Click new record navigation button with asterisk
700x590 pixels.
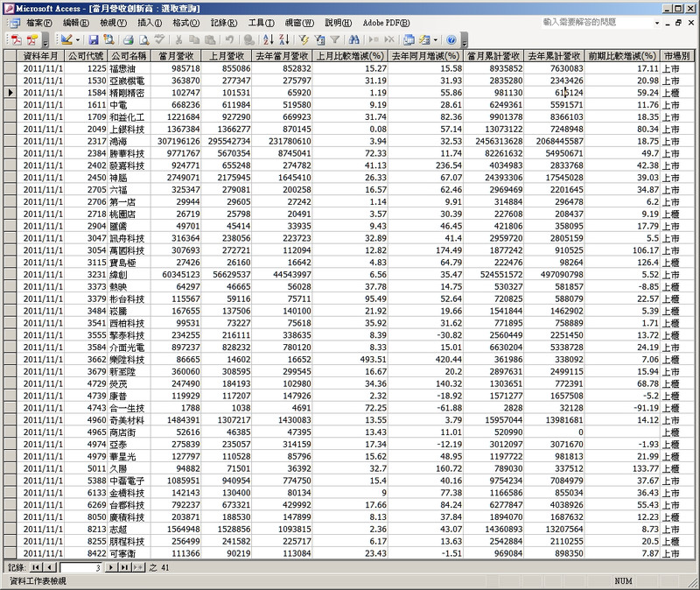[138, 567]
